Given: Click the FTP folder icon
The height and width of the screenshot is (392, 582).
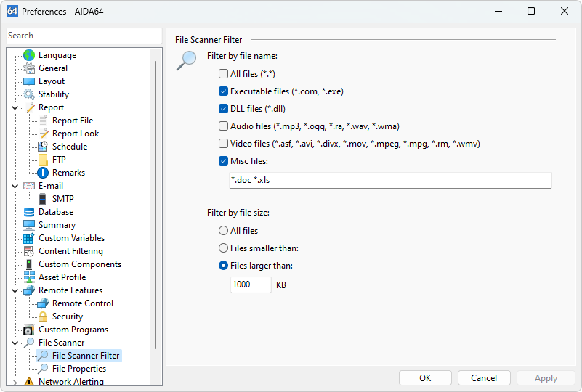Looking at the screenshot, I should tap(43, 160).
